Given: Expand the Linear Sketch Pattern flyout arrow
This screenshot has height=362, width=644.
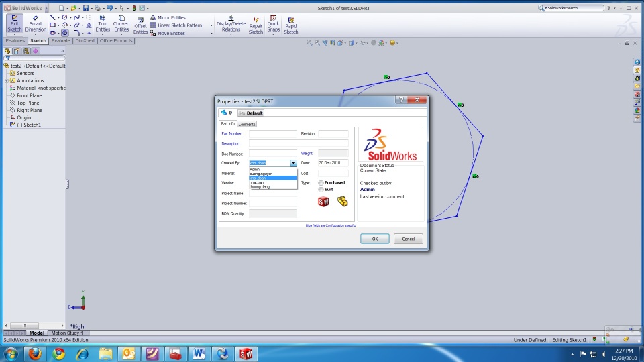Looking at the screenshot, I should pos(211,25).
